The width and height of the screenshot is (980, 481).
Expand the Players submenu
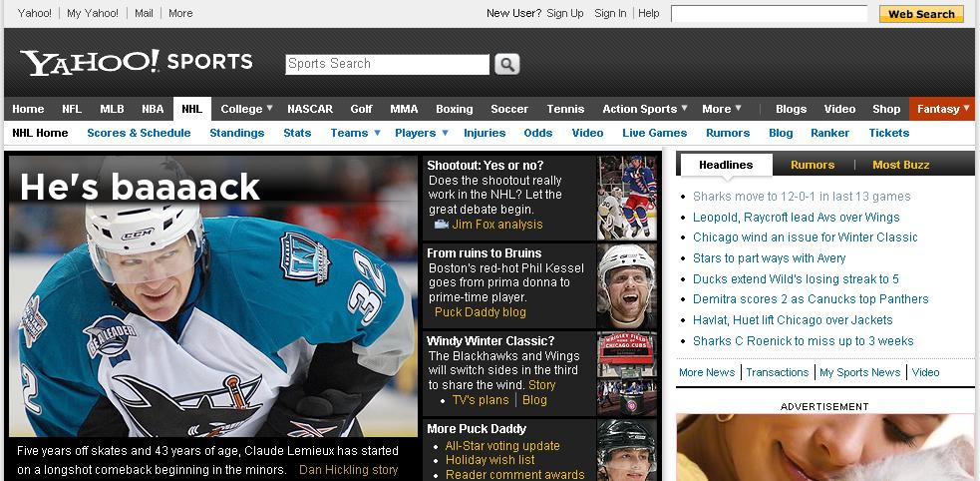(x=422, y=133)
